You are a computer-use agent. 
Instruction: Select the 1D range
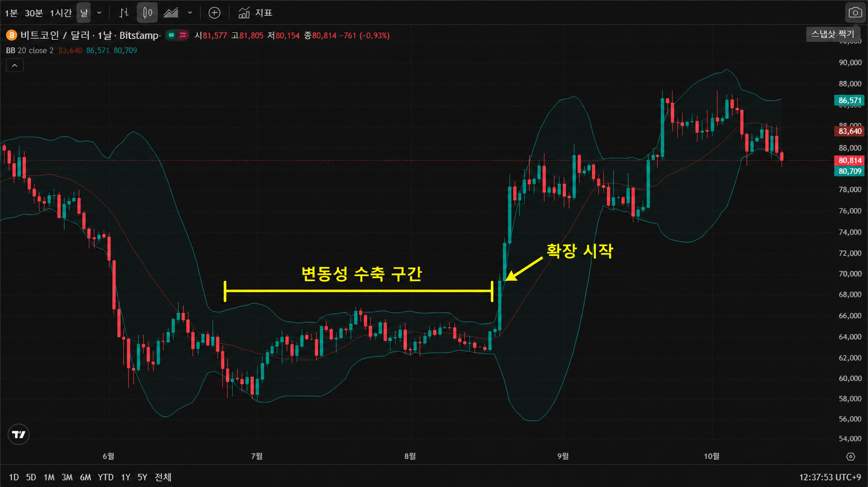pos(14,477)
